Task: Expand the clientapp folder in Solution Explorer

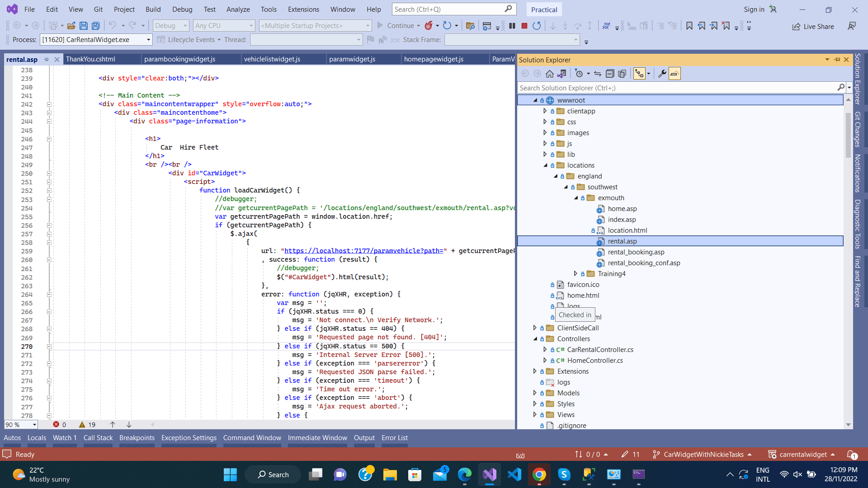Action: coord(545,111)
